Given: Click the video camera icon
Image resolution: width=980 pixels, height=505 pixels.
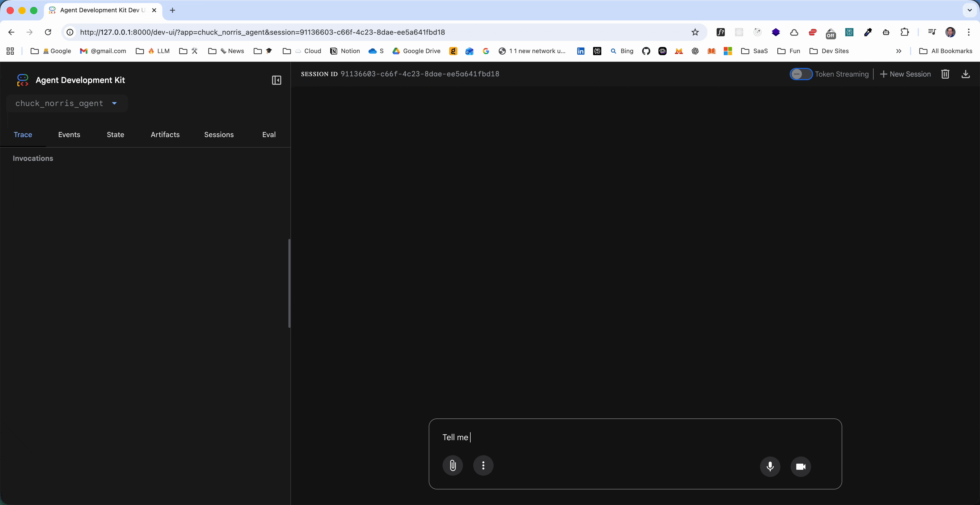Looking at the screenshot, I should (x=800, y=466).
